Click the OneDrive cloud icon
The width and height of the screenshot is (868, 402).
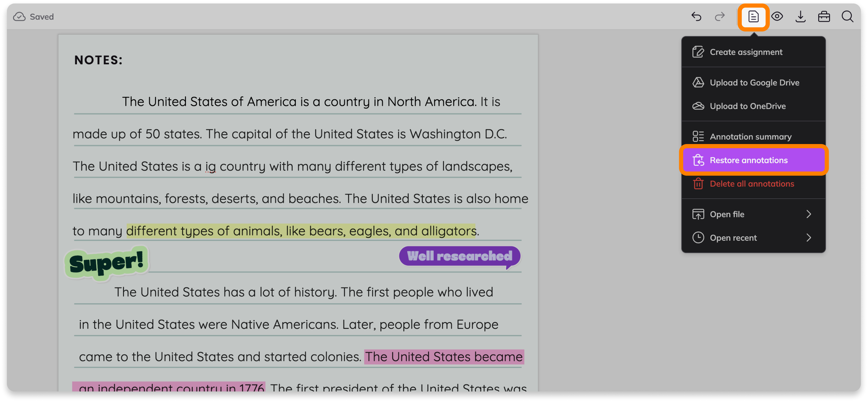coord(698,106)
